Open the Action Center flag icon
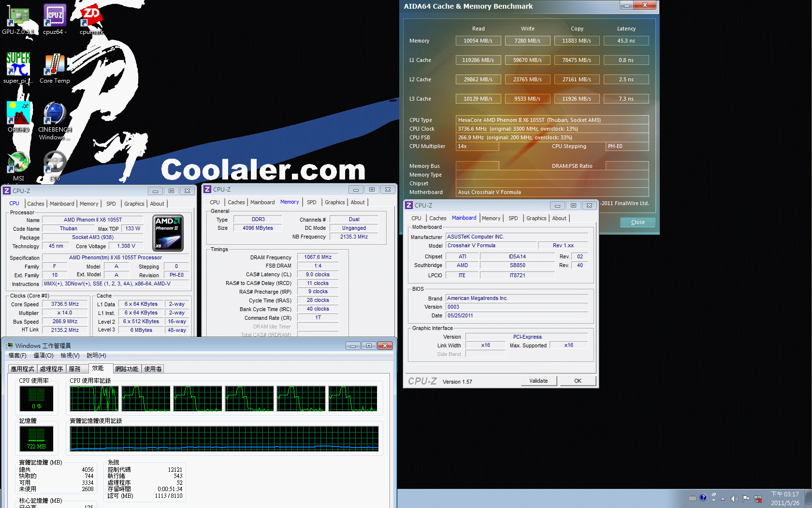This screenshot has width=812, height=508. click(x=746, y=498)
